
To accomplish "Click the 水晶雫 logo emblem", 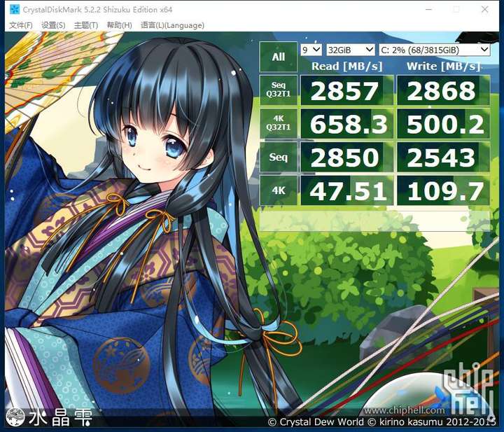I will click(x=15, y=417).
